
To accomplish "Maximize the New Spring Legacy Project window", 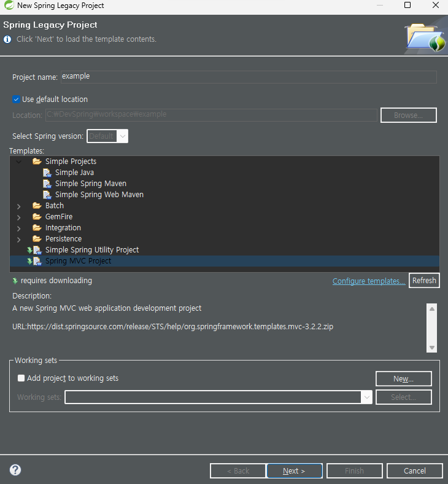I will click(x=407, y=6).
